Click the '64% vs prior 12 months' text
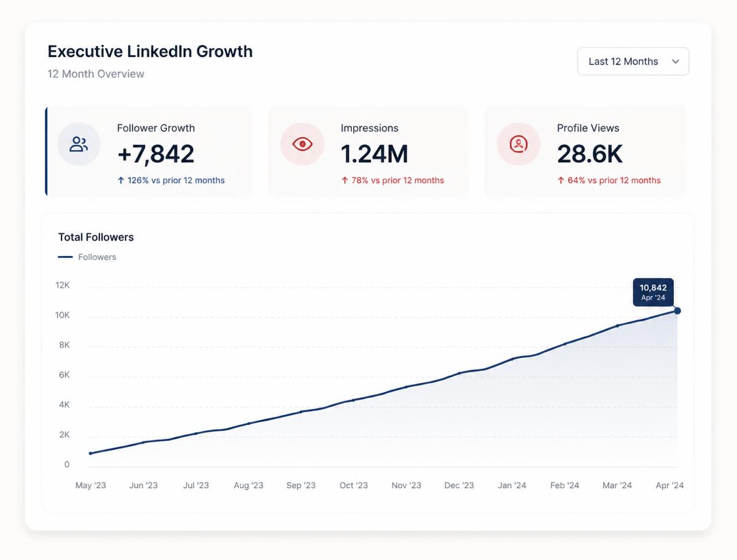Screen dimensions: 737x560 [x=614, y=181]
